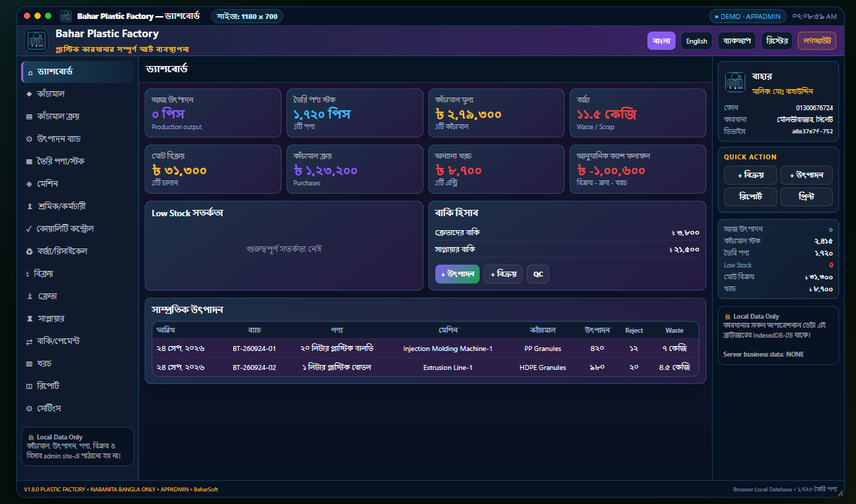The height and width of the screenshot is (504, 856).
Task: Open উৎপাদন ব্যাচ via its gear icon
Action: [29, 139]
